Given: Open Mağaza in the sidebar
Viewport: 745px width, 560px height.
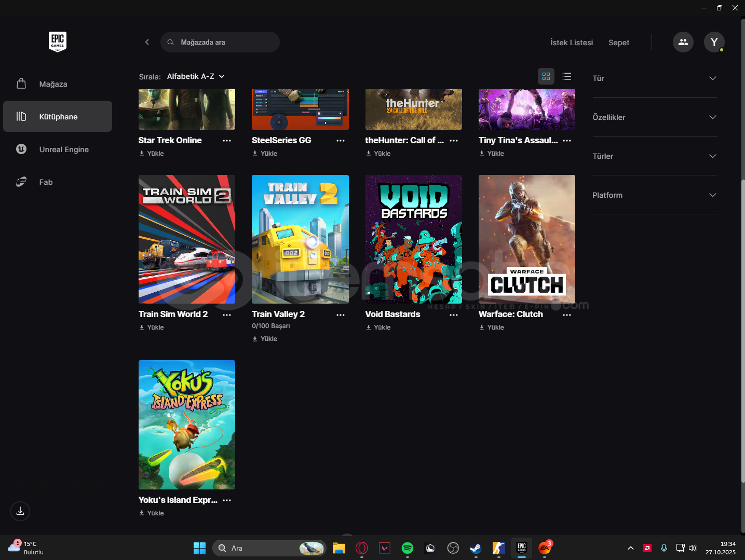Looking at the screenshot, I should pyautogui.click(x=53, y=84).
